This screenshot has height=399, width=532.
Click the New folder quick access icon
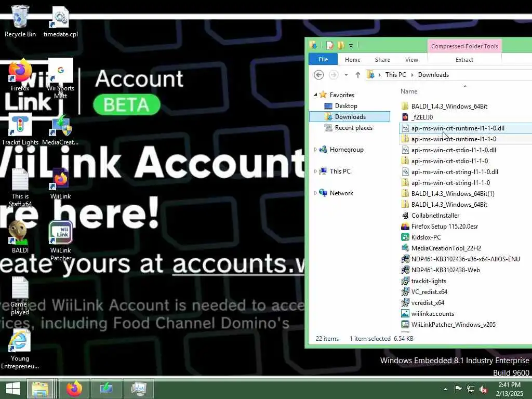click(341, 45)
